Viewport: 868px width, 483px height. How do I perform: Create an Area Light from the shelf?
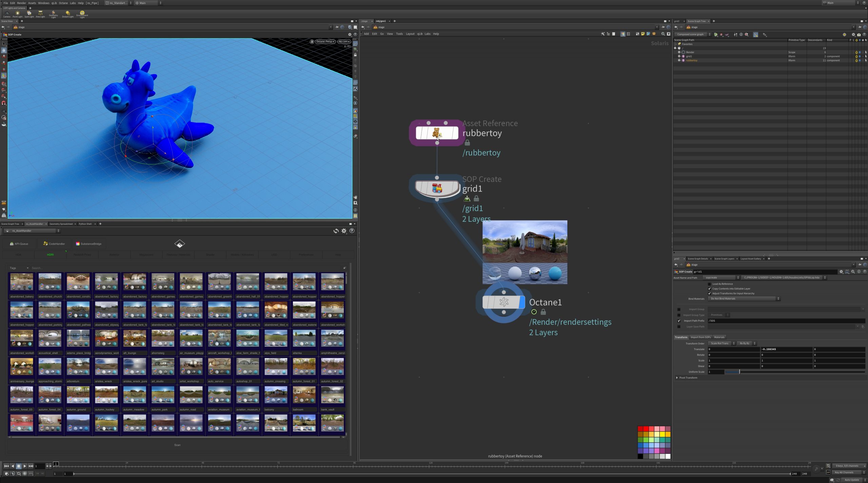coord(40,14)
